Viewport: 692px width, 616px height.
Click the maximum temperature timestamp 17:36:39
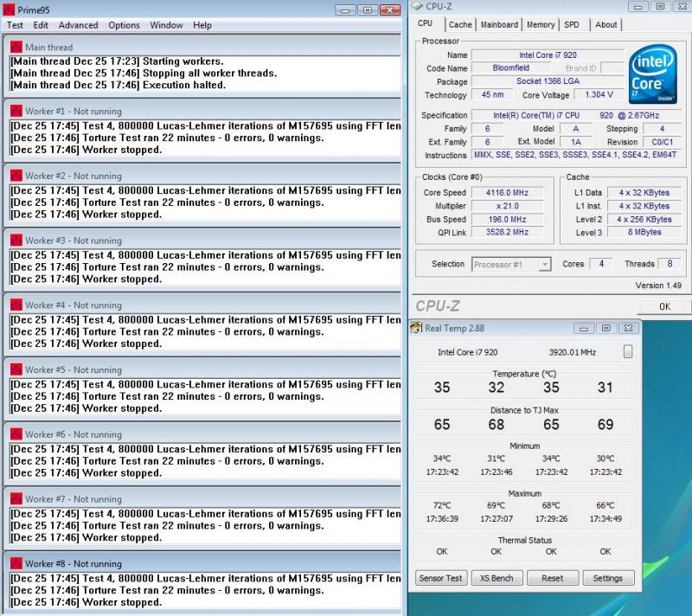coord(442,519)
